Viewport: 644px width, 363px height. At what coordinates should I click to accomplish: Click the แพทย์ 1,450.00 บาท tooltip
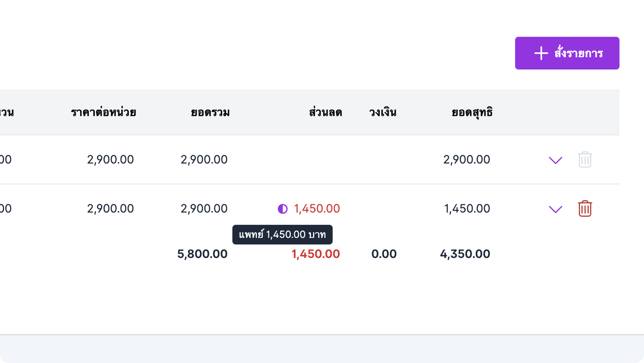[x=282, y=235]
